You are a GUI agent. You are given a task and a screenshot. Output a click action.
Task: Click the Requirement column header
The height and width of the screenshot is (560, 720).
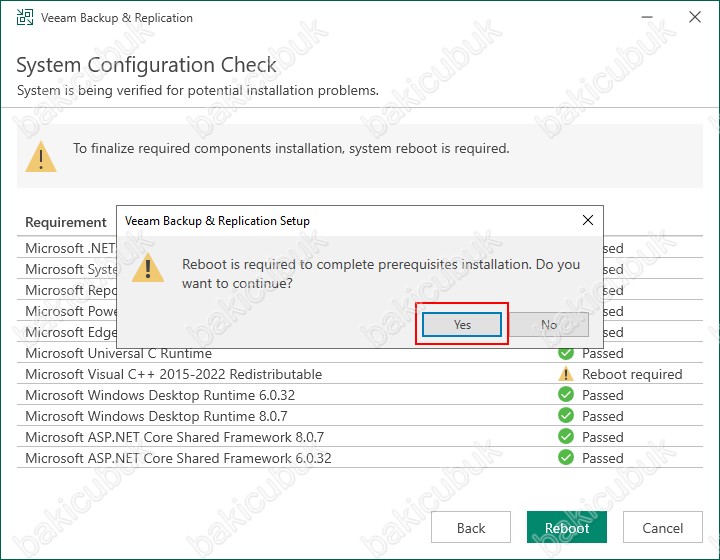coord(66,222)
